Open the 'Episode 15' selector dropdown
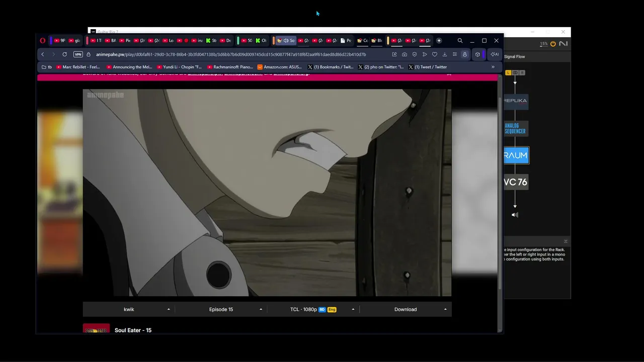644x362 pixels. coord(221,310)
